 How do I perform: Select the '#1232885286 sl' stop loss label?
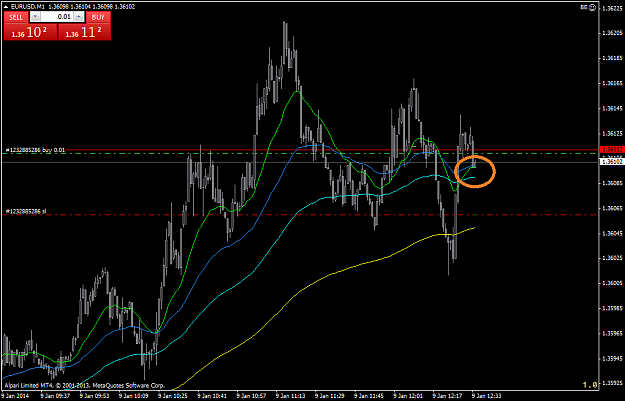[x=26, y=211]
